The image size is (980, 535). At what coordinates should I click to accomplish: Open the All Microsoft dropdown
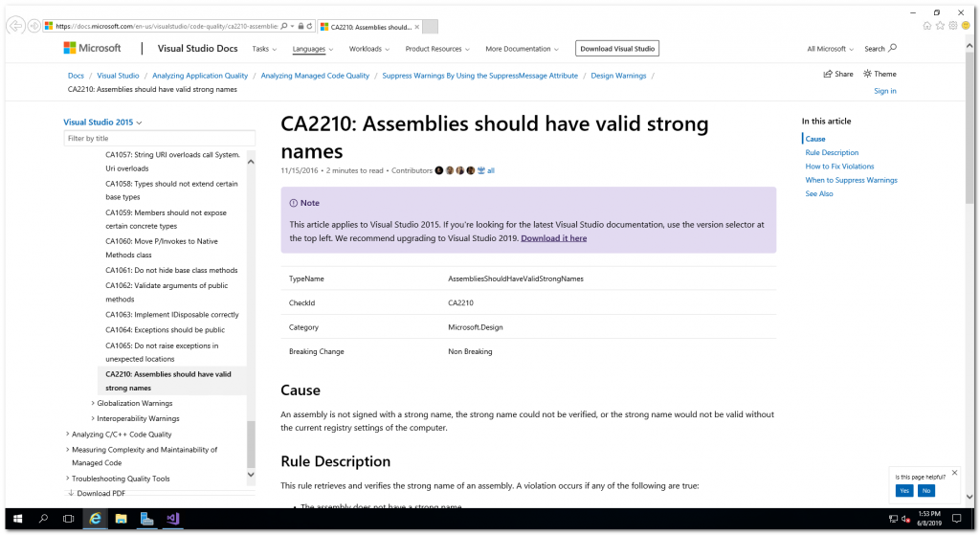point(830,49)
